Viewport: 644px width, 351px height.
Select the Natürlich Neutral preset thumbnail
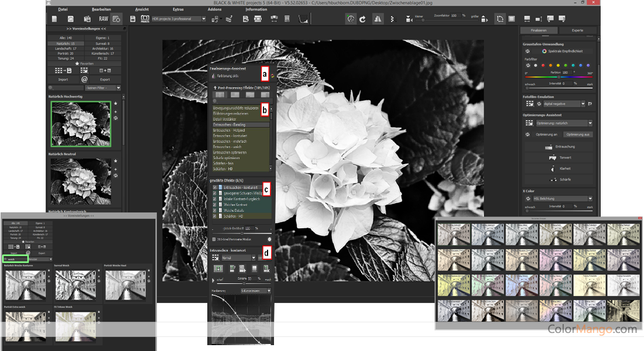pos(81,181)
